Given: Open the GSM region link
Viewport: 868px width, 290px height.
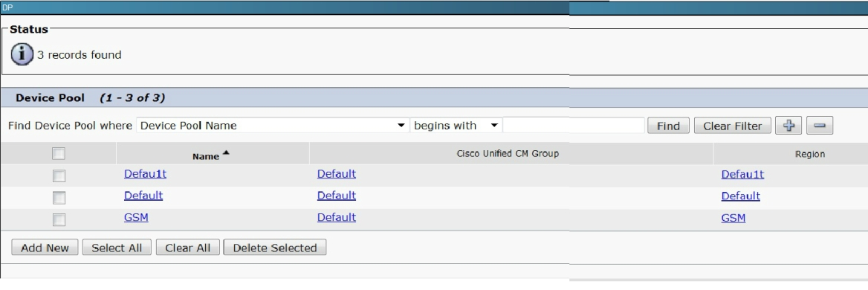Looking at the screenshot, I should pos(733,218).
